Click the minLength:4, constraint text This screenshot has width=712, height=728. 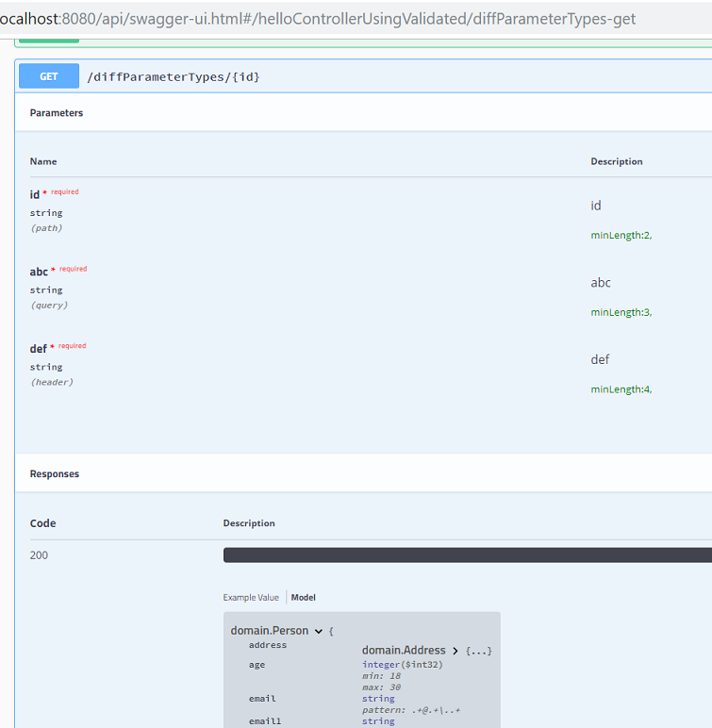coord(621,389)
